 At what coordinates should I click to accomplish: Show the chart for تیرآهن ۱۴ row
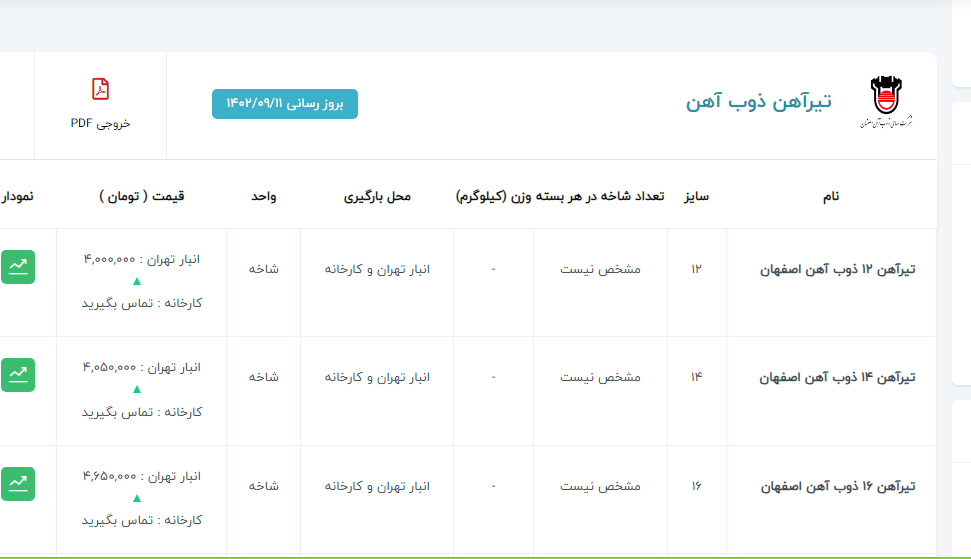point(18,375)
